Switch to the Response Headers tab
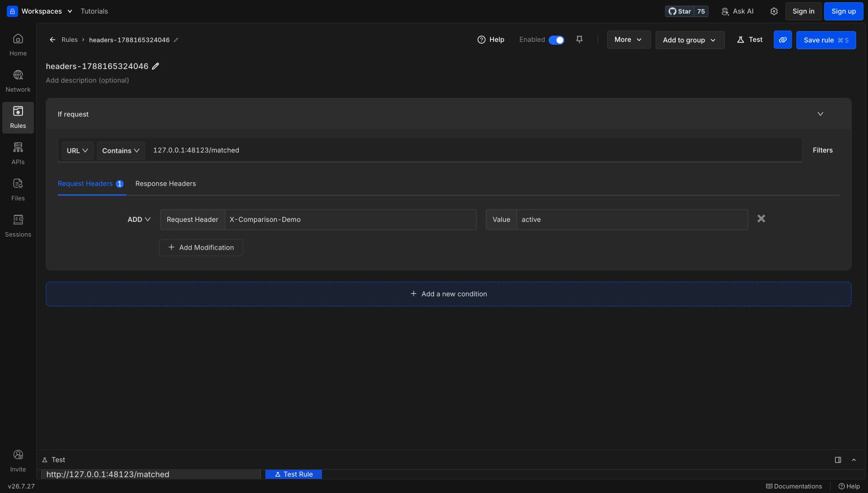This screenshot has height=493, width=868. [166, 183]
